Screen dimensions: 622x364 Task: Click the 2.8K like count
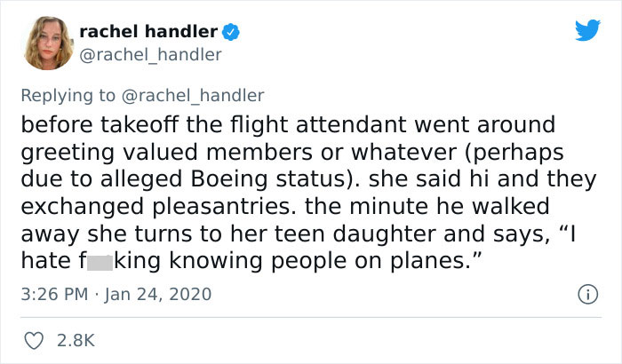(x=76, y=339)
